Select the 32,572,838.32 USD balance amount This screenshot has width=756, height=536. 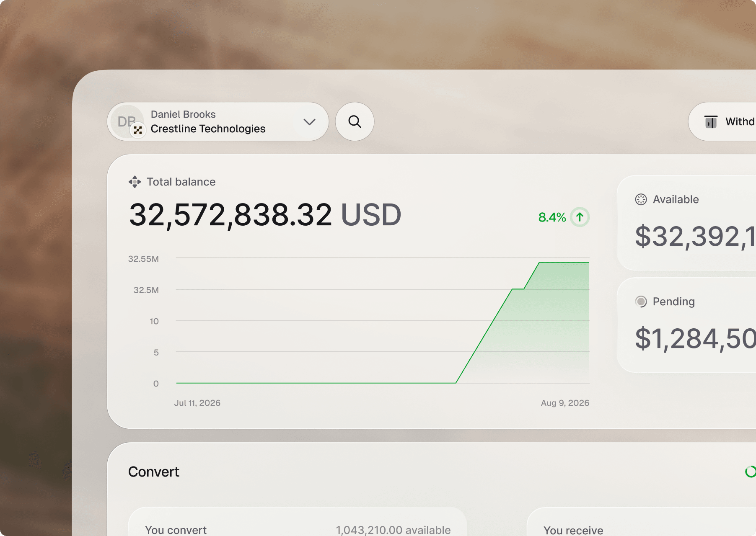click(x=265, y=215)
